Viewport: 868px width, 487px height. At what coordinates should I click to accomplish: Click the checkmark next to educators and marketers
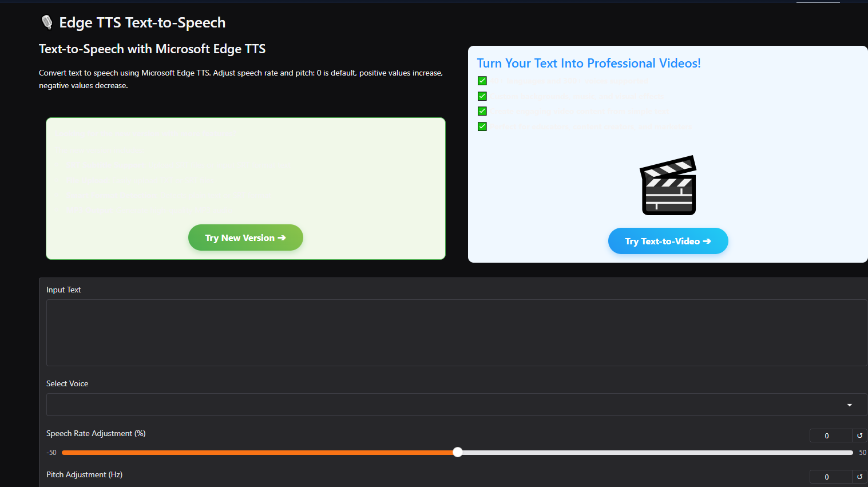click(482, 126)
